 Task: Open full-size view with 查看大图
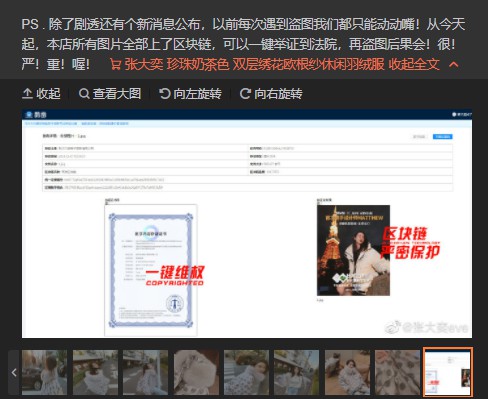click(110, 94)
